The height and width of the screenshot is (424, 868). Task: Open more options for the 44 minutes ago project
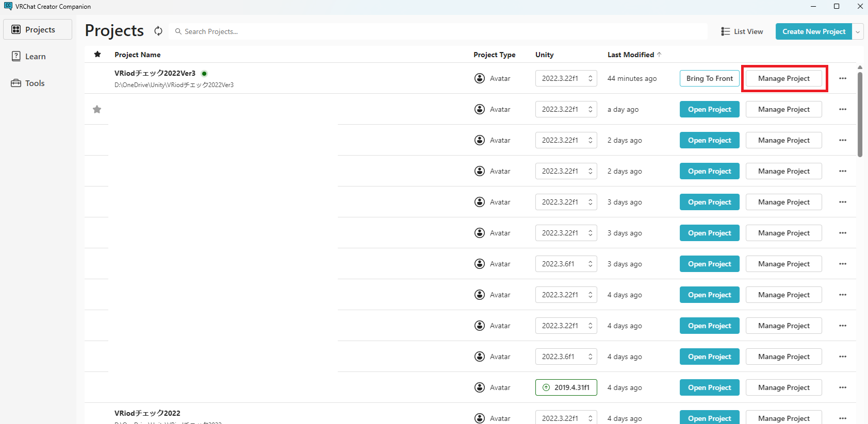tap(843, 78)
